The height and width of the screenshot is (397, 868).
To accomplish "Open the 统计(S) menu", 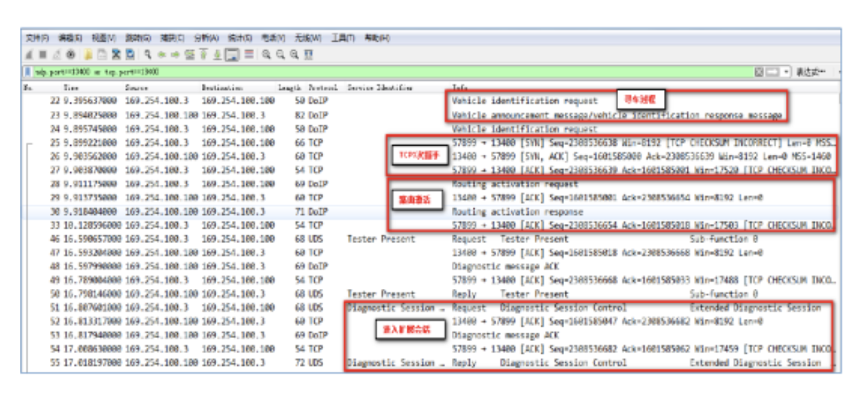I will point(240,38).
